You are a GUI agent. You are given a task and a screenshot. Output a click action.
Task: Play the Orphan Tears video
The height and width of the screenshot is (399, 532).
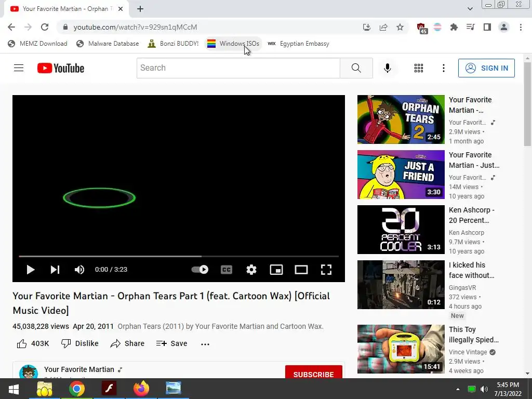click(31, 270)
